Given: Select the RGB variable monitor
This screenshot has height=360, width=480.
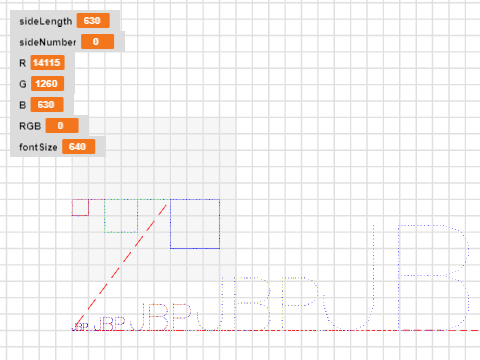Looking at the screenshot, I should (x=49, y=126).
